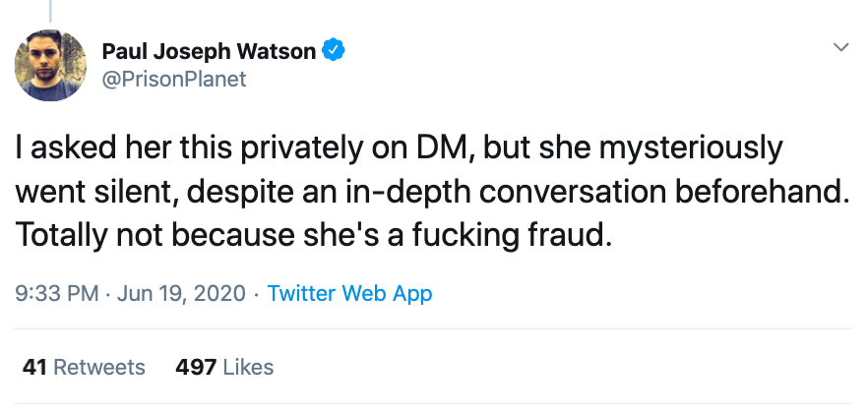Click the "Retweets" label text

99,367
